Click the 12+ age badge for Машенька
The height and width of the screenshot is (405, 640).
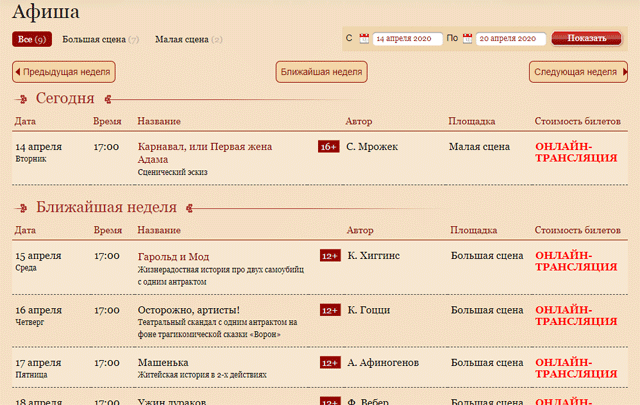(330, 362)
